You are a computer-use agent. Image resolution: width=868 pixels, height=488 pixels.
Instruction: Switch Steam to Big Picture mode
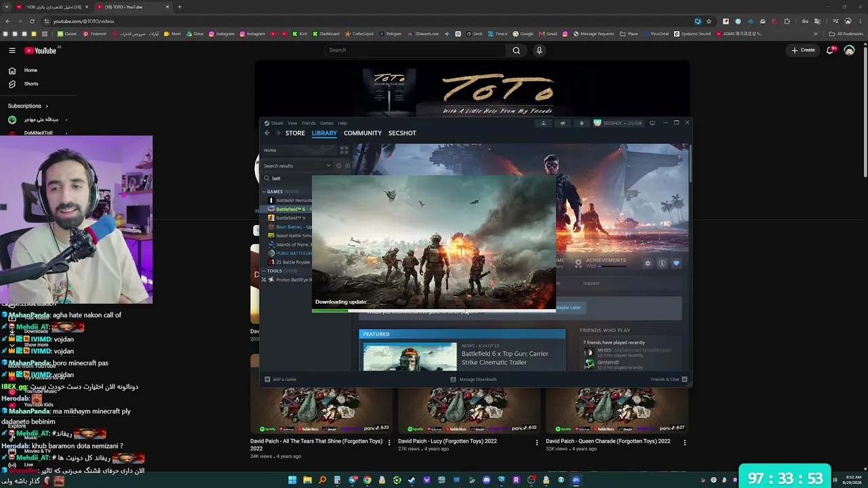point(652,123)
